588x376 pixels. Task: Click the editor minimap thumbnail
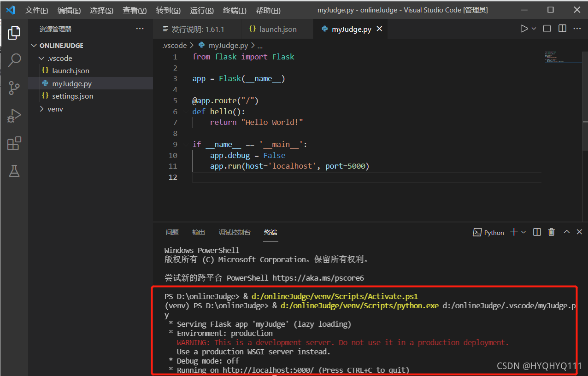[x=563, y=58]
